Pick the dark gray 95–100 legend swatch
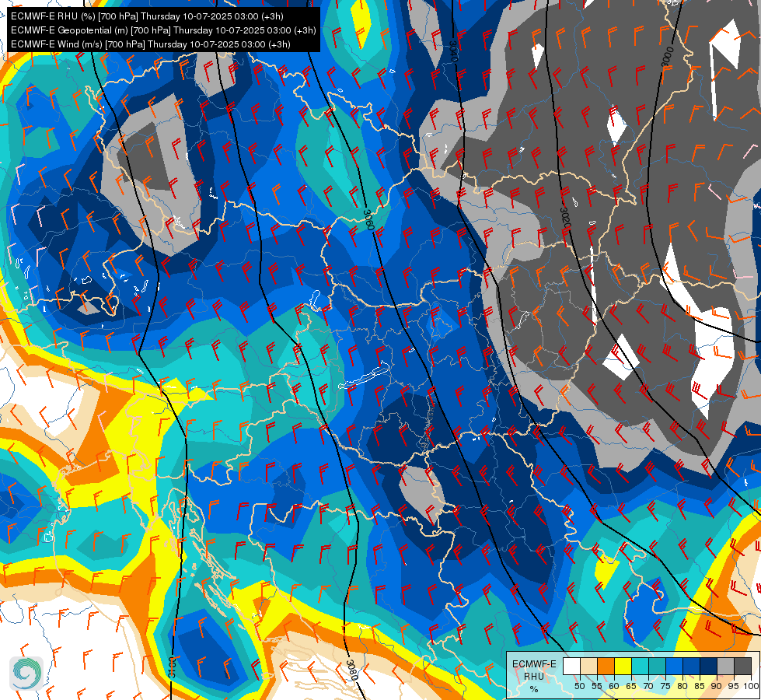 click(743, 666)
